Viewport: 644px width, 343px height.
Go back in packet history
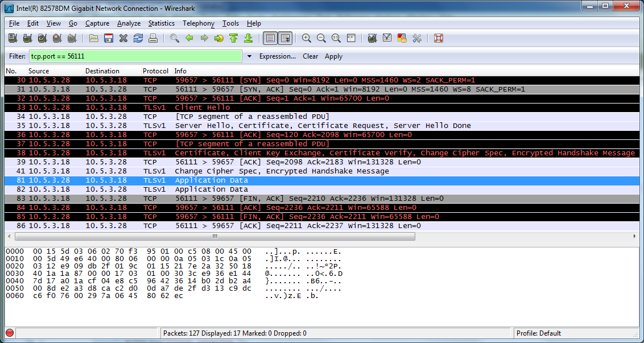[x=189, y=38]
